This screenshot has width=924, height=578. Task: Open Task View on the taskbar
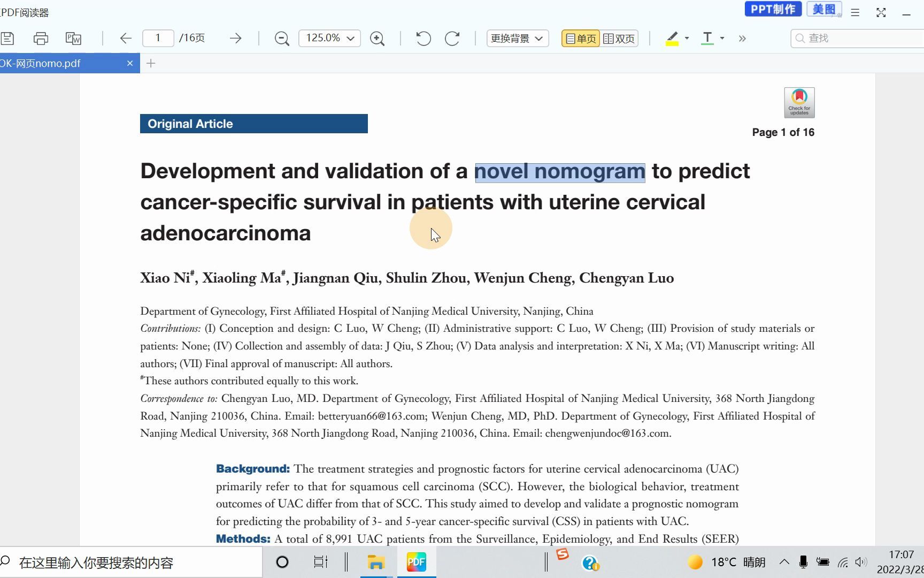(320, 562)
